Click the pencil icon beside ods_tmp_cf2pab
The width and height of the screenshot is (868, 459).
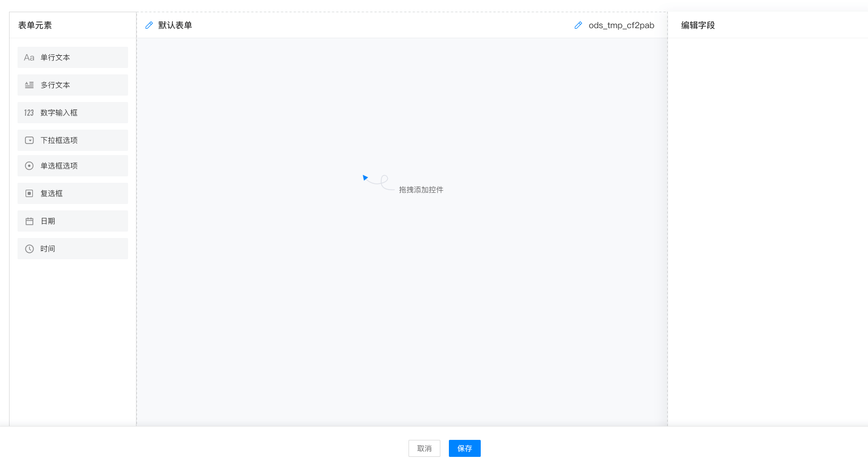[x=578, y=25]
